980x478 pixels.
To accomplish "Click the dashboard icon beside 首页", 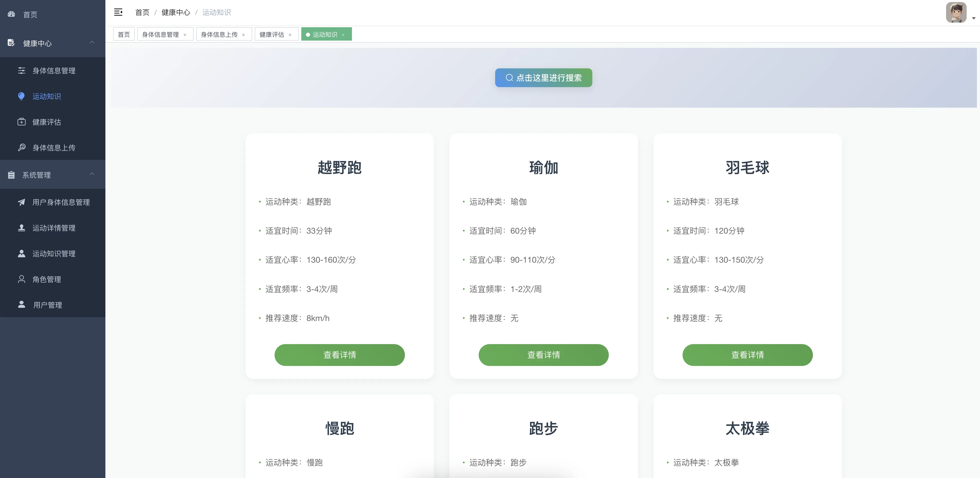I will coord(11,14).
